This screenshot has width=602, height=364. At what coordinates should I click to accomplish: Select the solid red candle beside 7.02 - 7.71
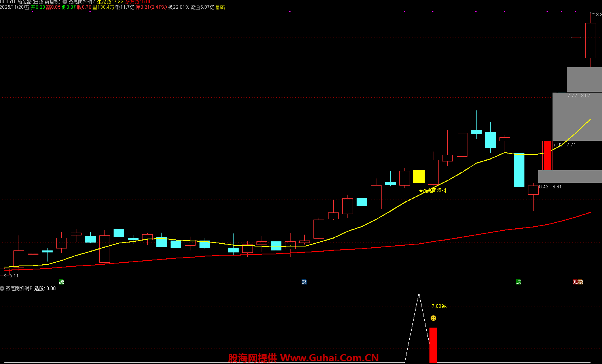[x=547, y=155]
